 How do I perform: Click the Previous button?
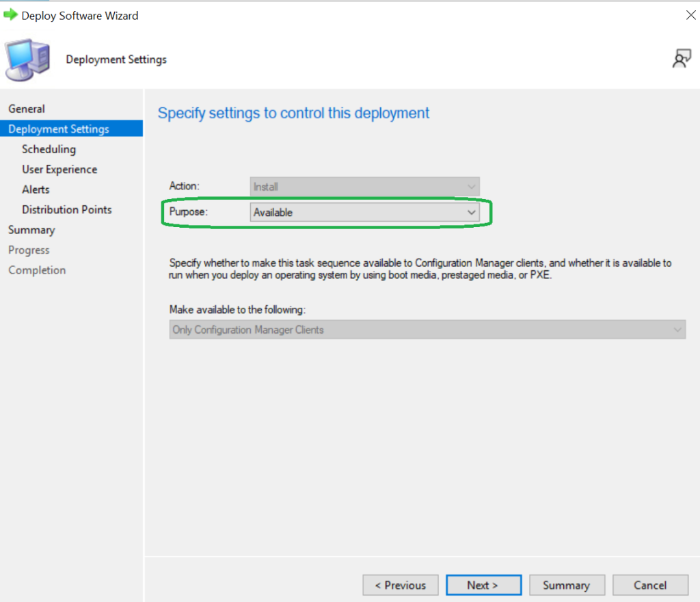(x=401, y=585)
